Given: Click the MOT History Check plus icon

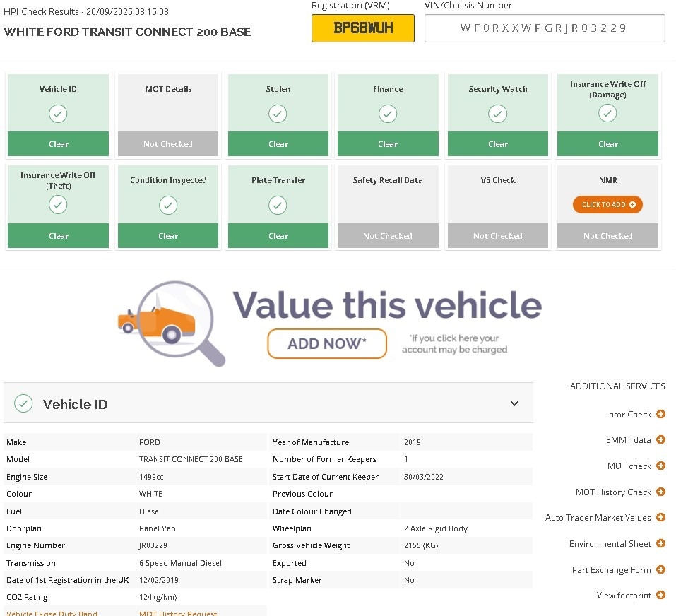Looking at the screenshot, I should pyautogui.click(x=660, y=492).
